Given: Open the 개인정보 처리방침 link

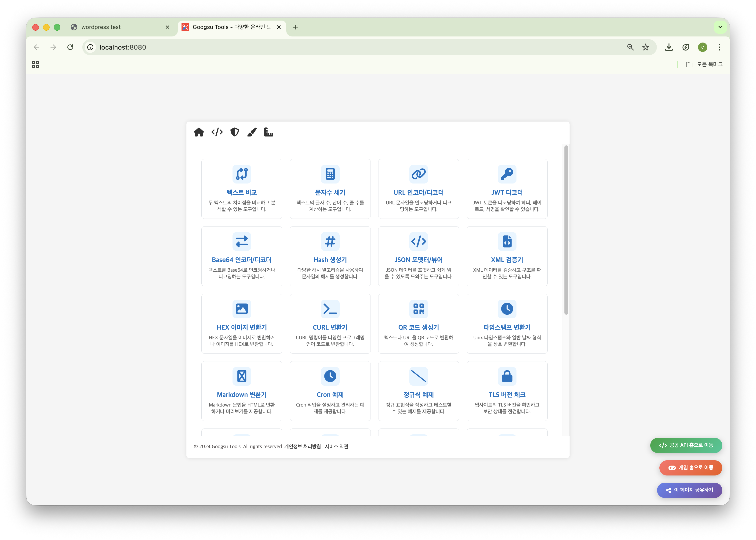Looking at the screenshot, I should [x=302, y=446].
